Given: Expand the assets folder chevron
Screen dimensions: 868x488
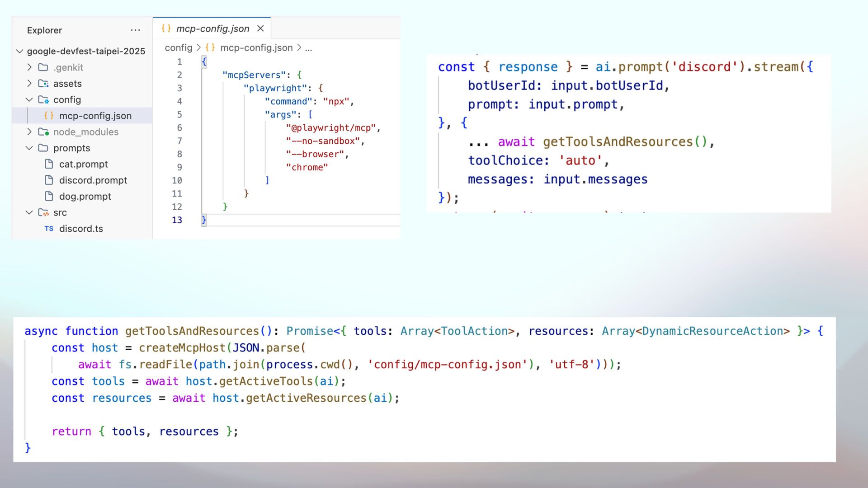Looking at the screenshot, I should 29,84.
